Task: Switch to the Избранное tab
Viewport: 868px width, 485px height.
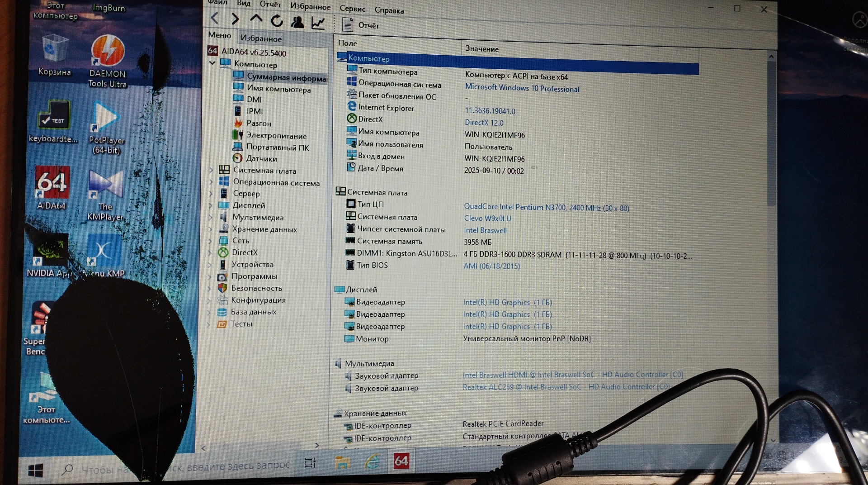Action: [x=261, y=38]
